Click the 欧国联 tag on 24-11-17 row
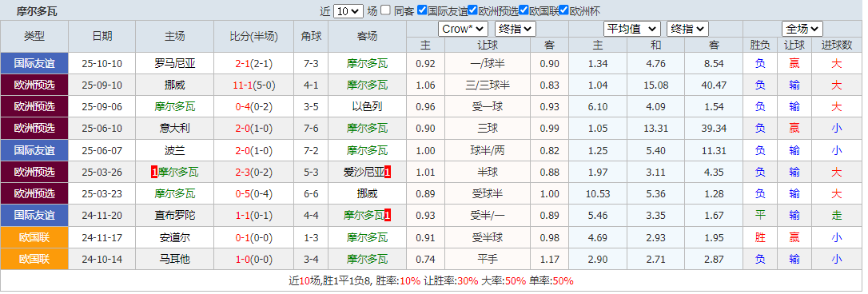This screenshot has height=294, width=868. pyautogui.click(x=34, y=237)
